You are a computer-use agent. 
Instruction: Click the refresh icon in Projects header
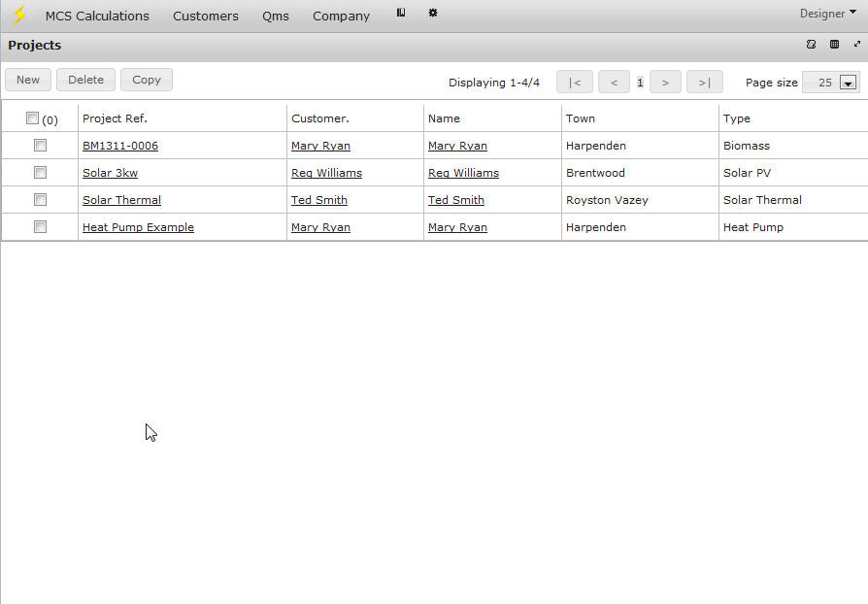coord(811,45)
